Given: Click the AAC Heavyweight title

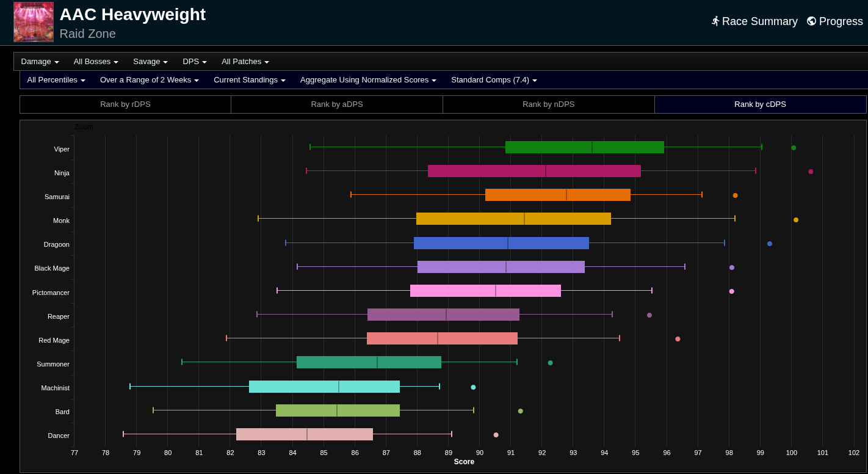Looking at the screenshot, I should (x=132, y=15).
